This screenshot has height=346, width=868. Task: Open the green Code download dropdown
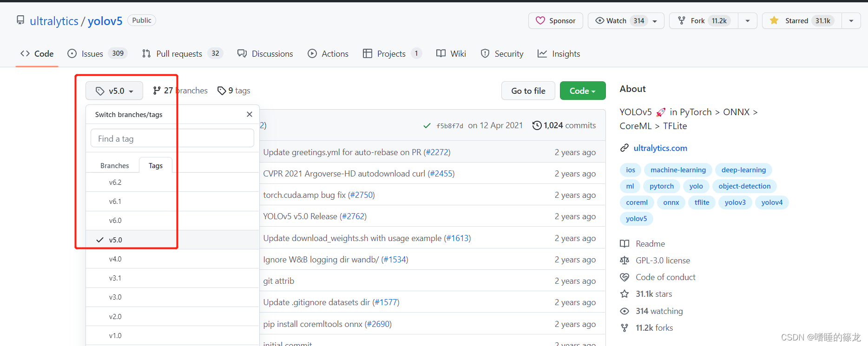tap(583, 91)
